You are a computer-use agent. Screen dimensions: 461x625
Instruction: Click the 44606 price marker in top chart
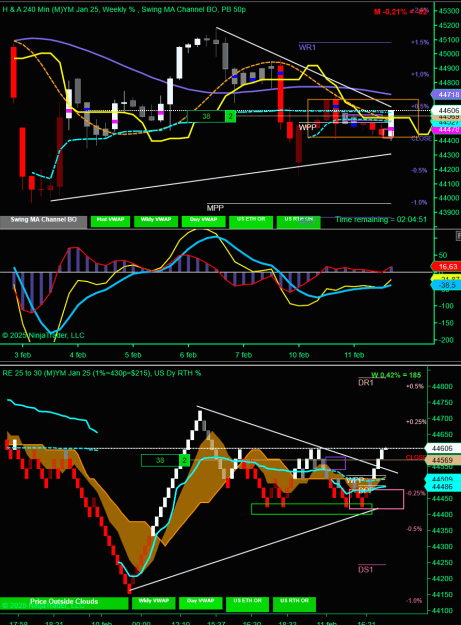(448, 110)
